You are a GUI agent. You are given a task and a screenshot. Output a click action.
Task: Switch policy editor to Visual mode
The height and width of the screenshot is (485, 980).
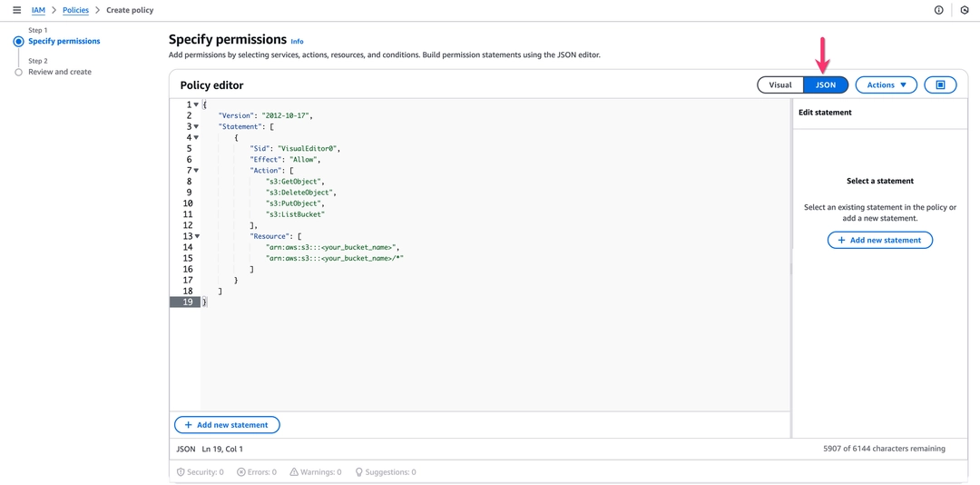coord(780,84)
